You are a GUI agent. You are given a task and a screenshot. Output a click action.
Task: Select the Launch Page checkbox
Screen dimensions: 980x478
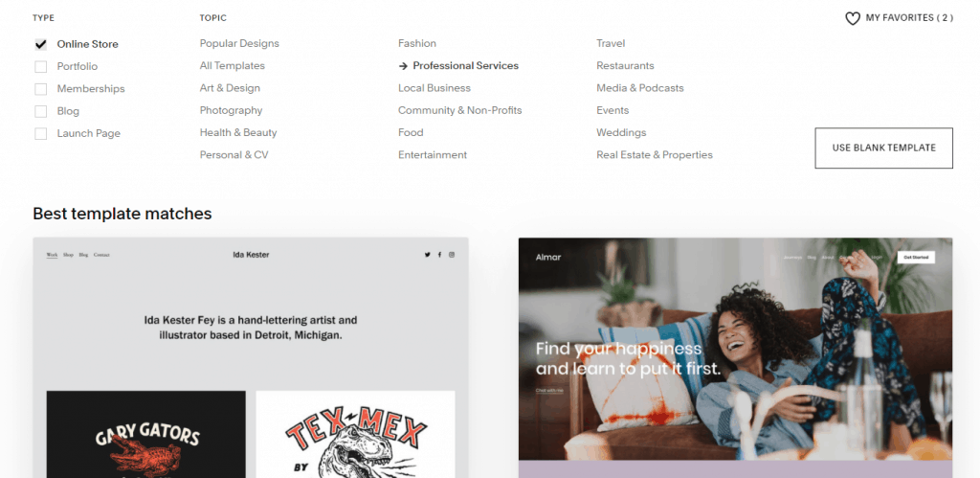(40, 133)
